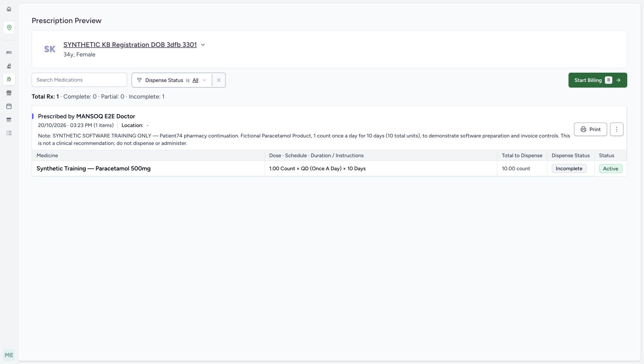Click the Dispense Status column header

point(571,155)
